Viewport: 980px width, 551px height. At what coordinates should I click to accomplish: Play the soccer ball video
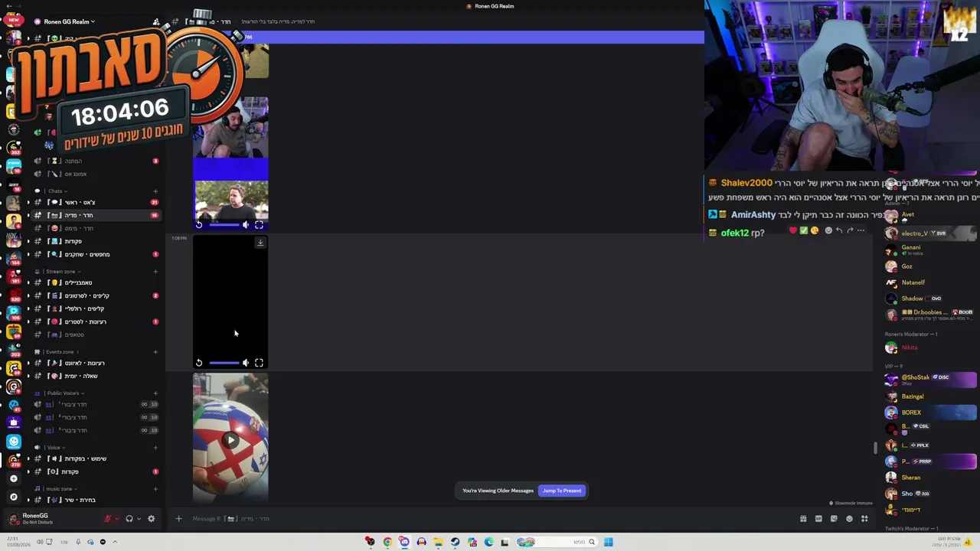click(230, 440)
